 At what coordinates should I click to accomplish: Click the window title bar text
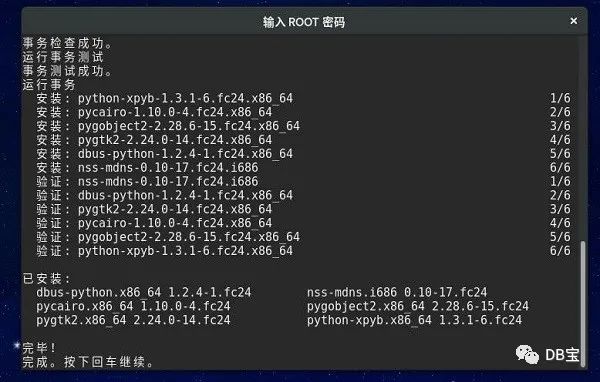pos(304,22)
